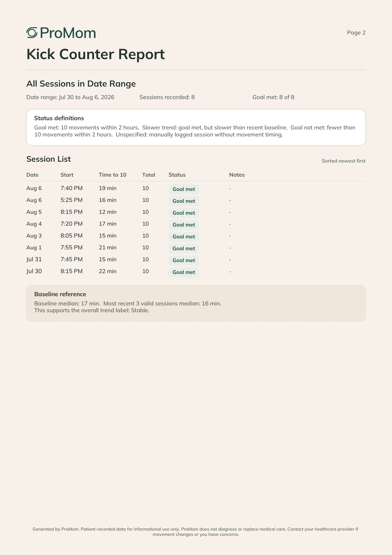Click 'Goal met: 8 of 8' summary
392x555 pixels.
coord(273,97)
